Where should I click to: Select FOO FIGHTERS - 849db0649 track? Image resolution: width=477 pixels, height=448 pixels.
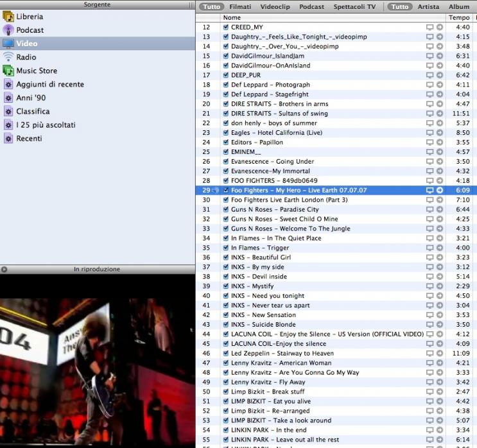point(274,180)
